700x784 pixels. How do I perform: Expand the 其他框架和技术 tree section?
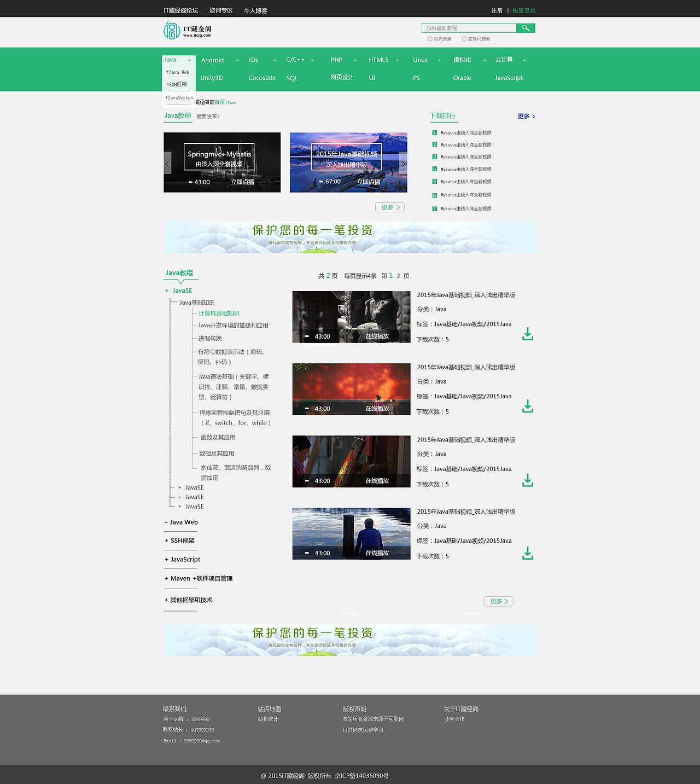(x=188, y=600)
